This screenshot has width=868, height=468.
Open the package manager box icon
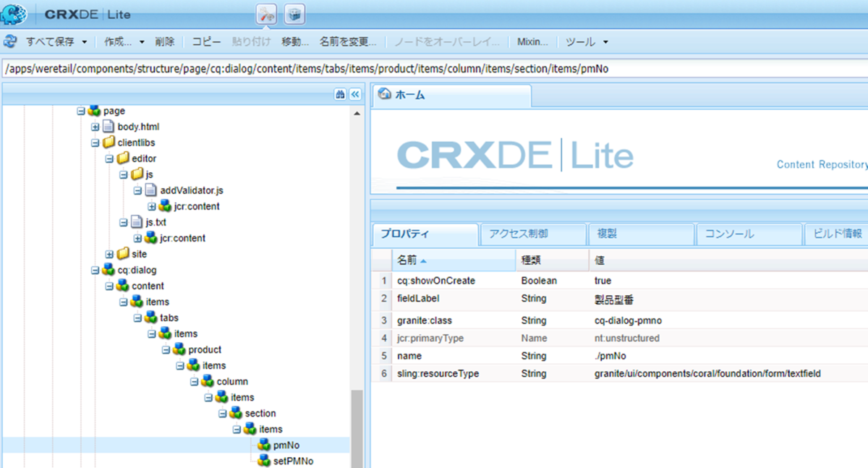click(294, 14)
